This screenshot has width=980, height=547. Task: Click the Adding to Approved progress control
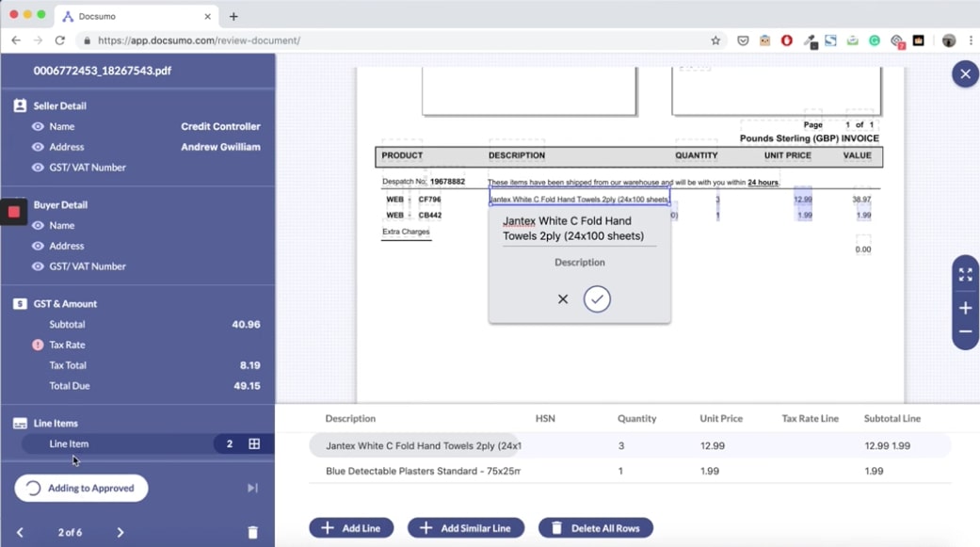(x=81, y=488)
